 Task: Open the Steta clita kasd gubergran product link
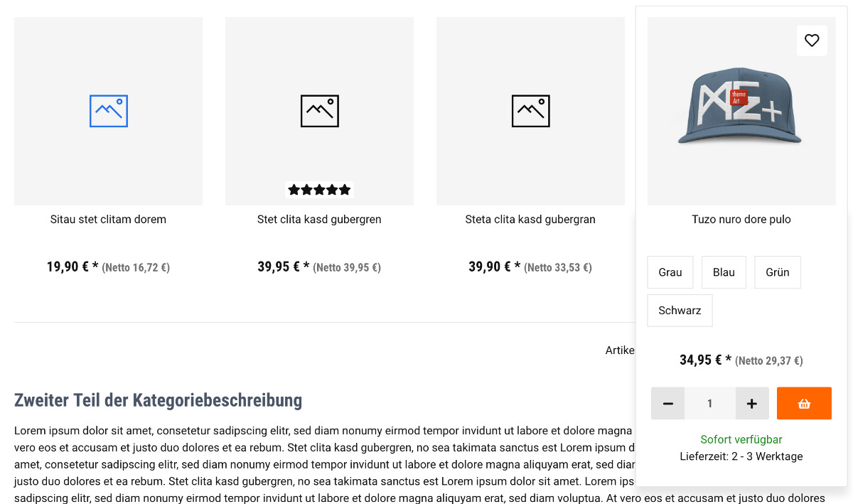(x=530, y=219)
